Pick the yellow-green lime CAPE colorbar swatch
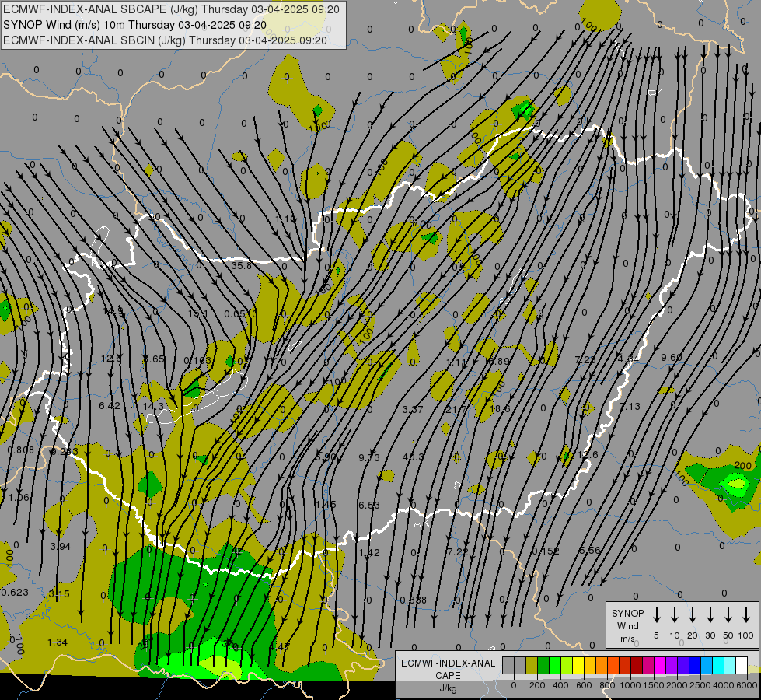 (567, 666)
